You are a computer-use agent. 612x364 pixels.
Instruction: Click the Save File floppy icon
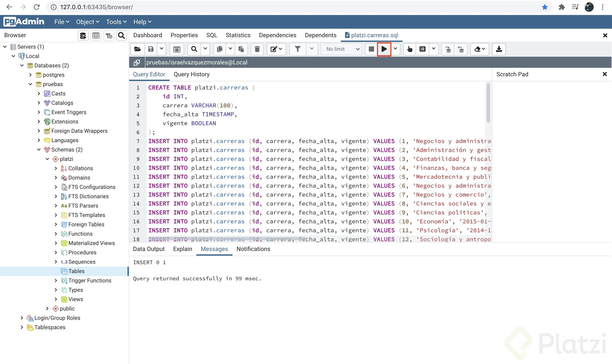pos(151,49)
